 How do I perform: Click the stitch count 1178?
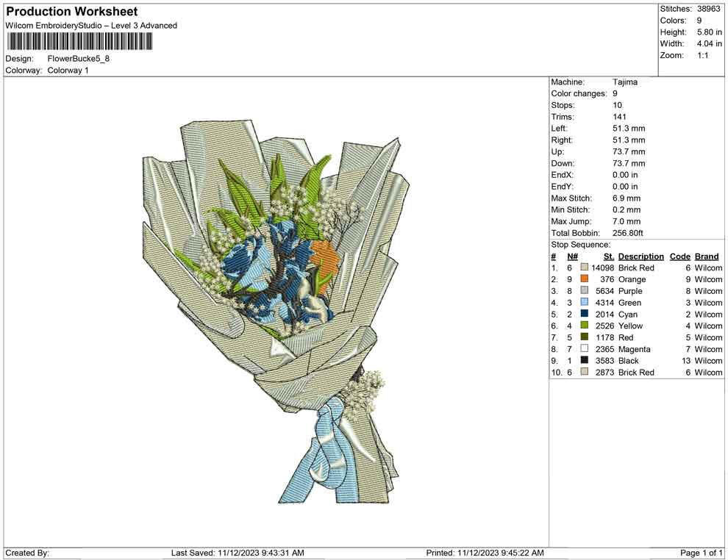pos(604,337)
